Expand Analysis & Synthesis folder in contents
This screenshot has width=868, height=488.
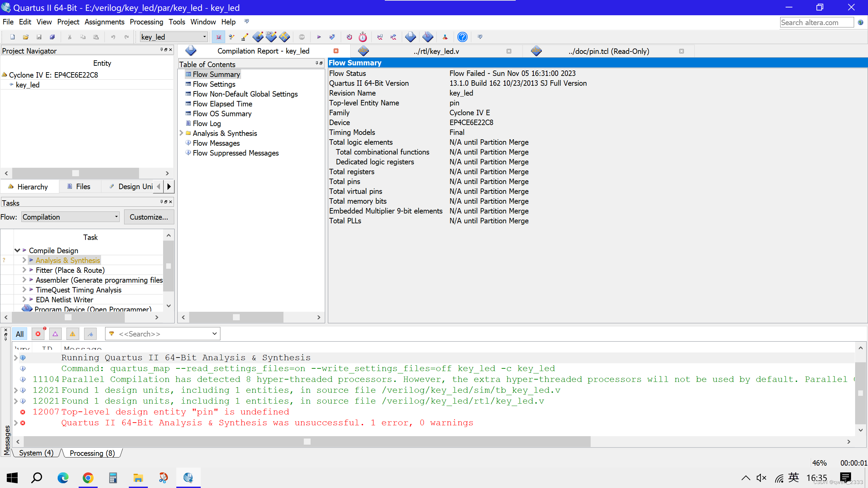pos(181,133)
